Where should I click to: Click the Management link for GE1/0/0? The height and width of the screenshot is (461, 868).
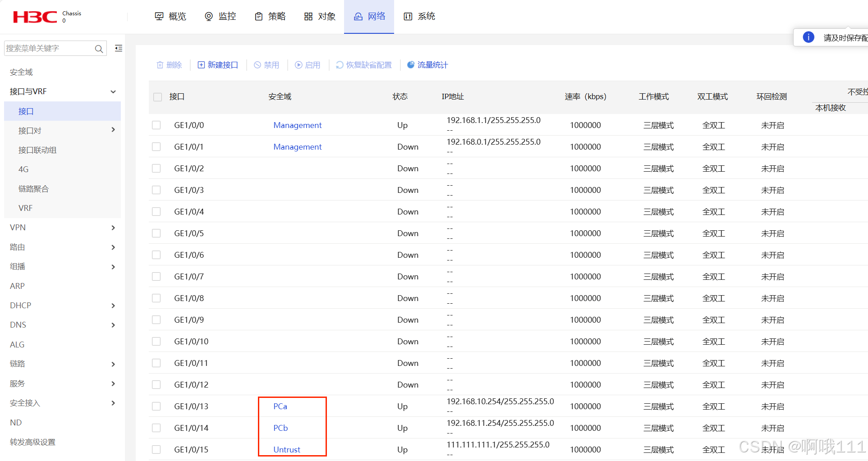coord(297,125)
